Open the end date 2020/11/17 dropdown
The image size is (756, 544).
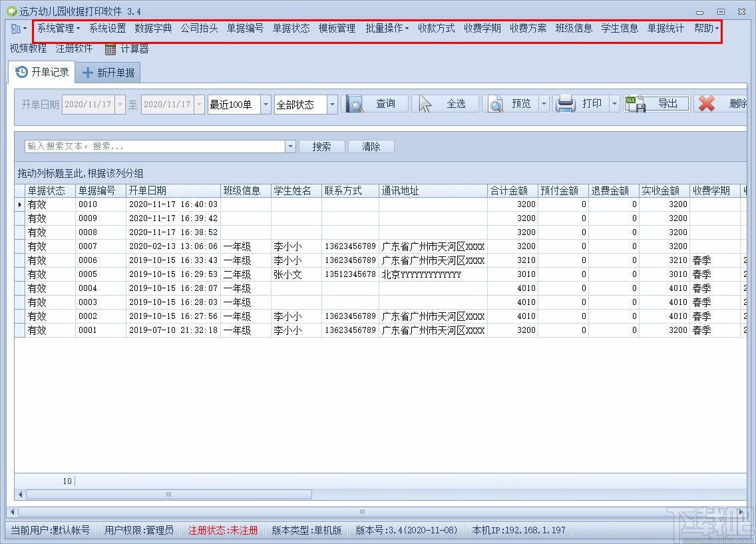[199, 104]
